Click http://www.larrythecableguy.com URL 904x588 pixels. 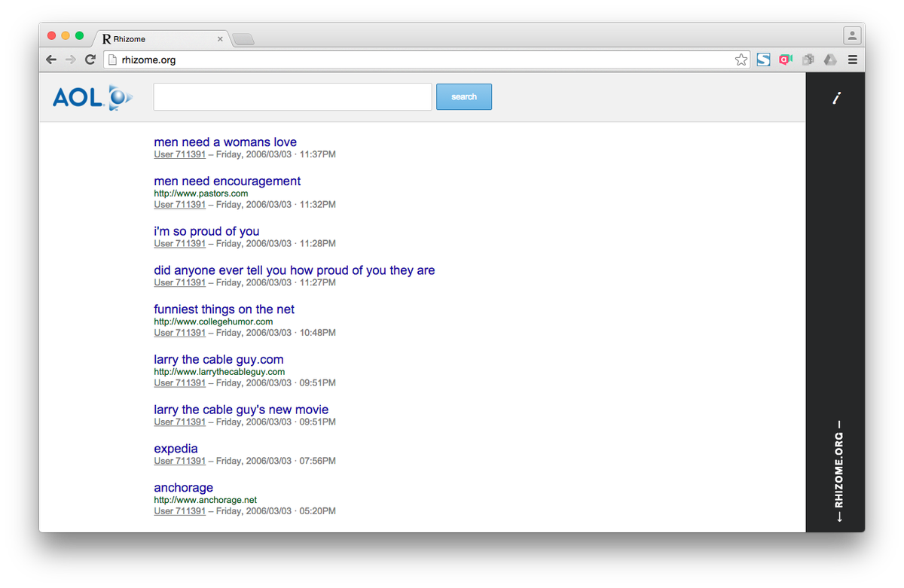point(219,372)
